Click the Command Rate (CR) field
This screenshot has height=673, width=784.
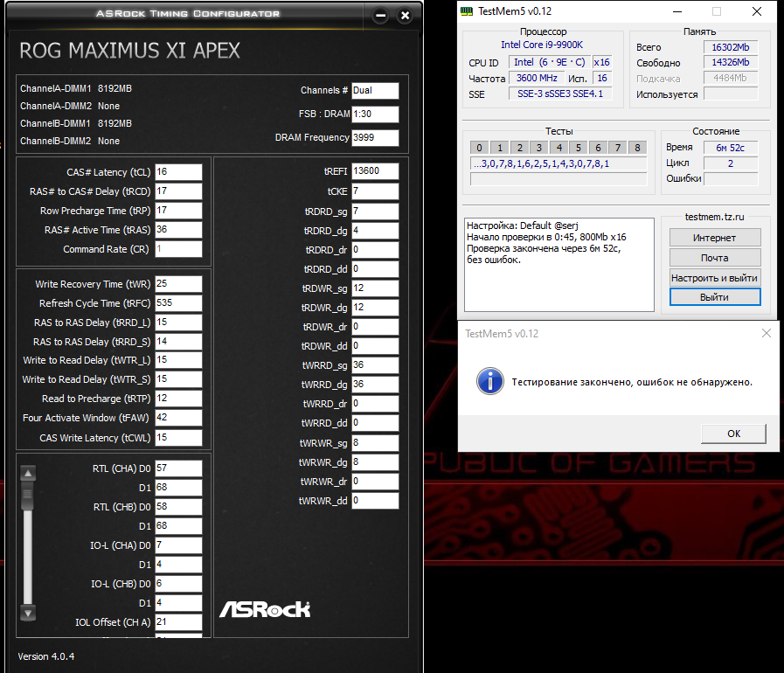178,249
